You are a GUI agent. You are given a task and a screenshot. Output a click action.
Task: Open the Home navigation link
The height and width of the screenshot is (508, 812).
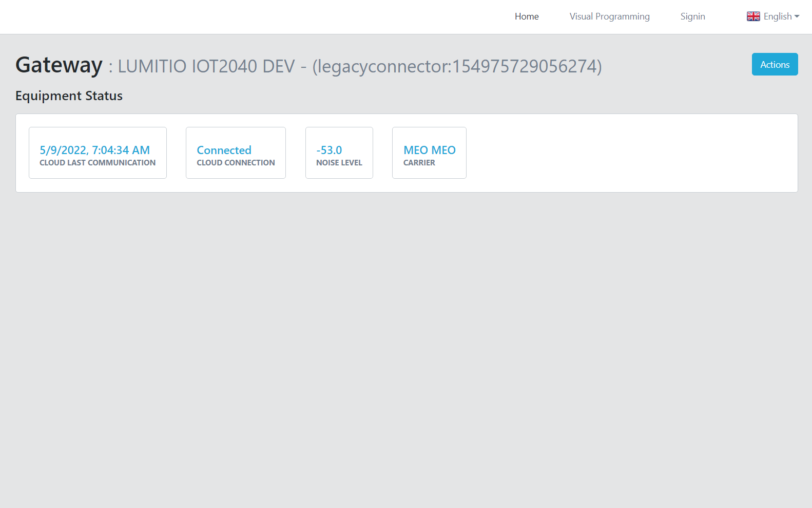click(x=527, y=16)
